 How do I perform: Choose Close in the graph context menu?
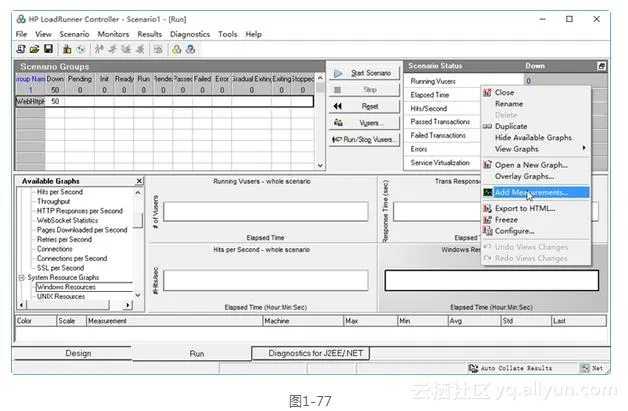(536, 93)
